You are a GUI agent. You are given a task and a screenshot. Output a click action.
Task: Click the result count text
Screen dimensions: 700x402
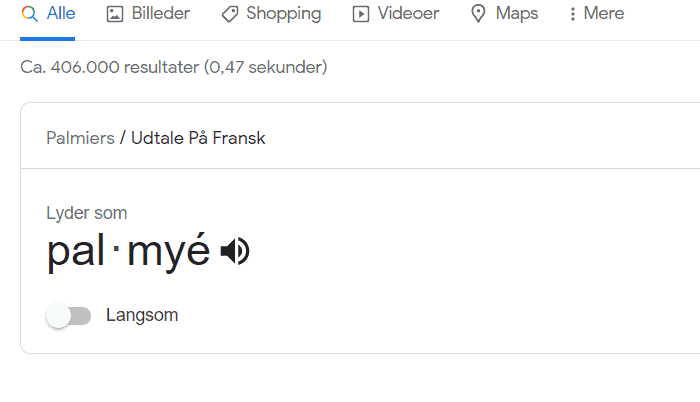coord(174,67)
